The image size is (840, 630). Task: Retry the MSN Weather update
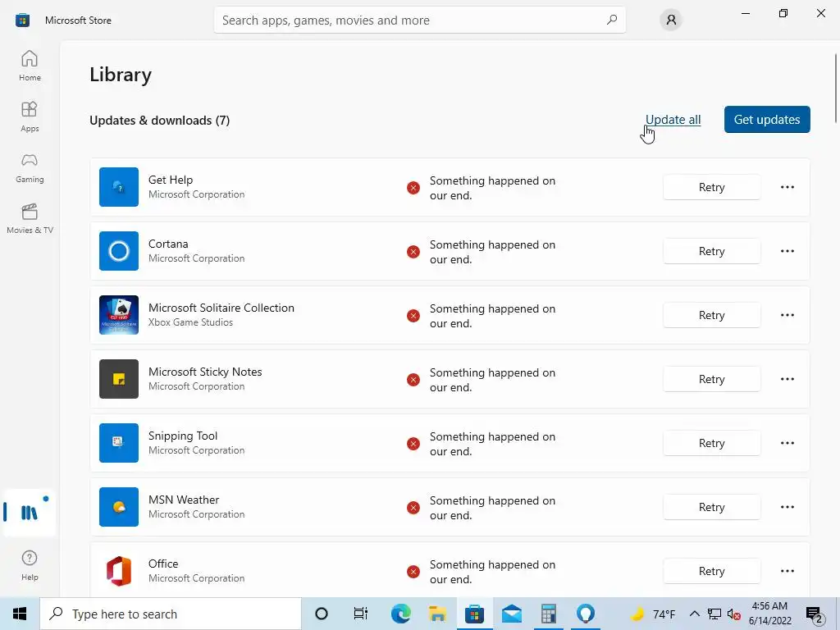coord(711,507)
